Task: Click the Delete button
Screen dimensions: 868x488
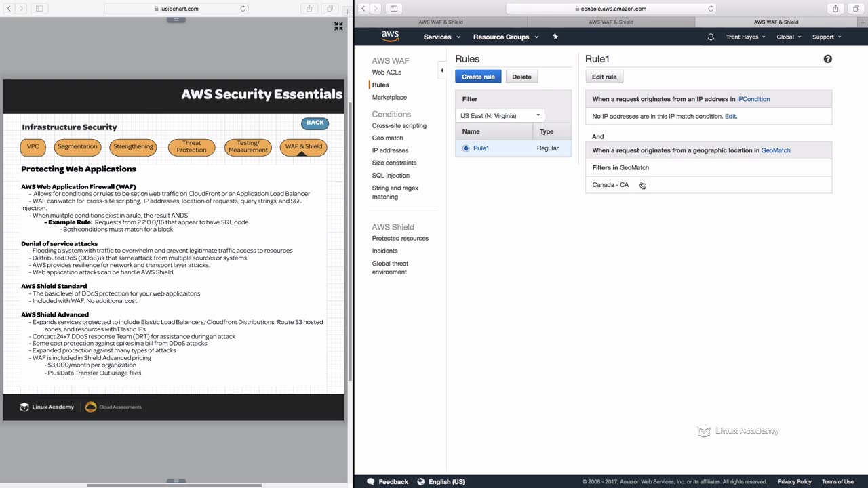Action: (521, 77)
